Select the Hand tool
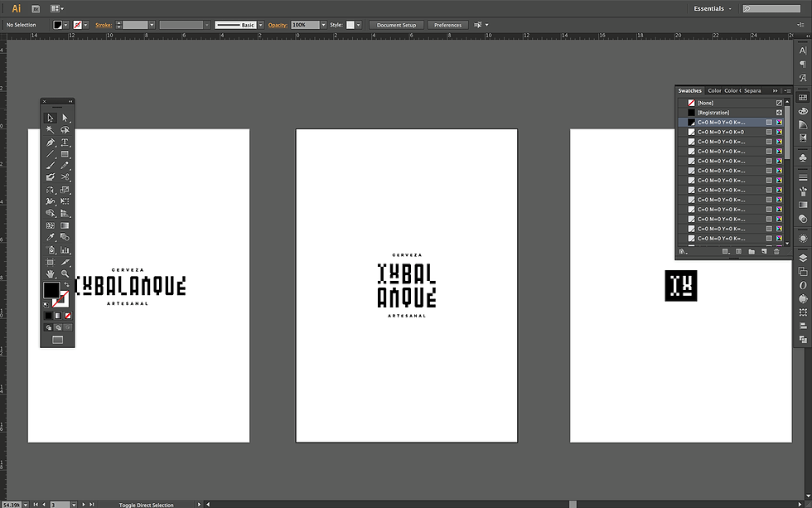 (51, 273)
